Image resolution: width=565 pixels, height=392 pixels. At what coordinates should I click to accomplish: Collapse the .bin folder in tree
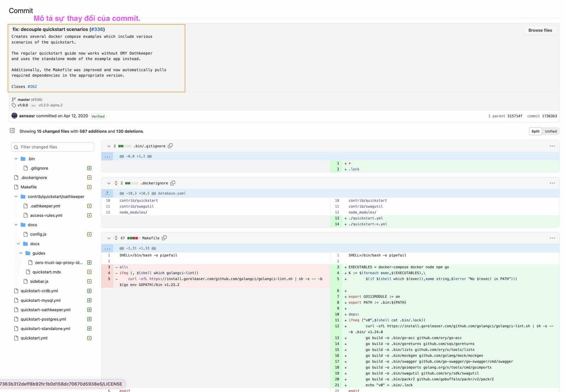[16, 159]
